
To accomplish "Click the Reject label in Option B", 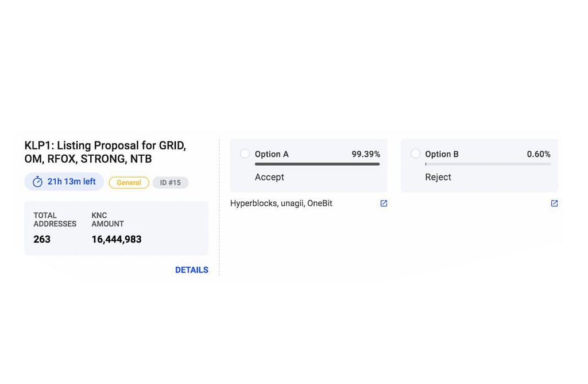I will click(438, 177).
